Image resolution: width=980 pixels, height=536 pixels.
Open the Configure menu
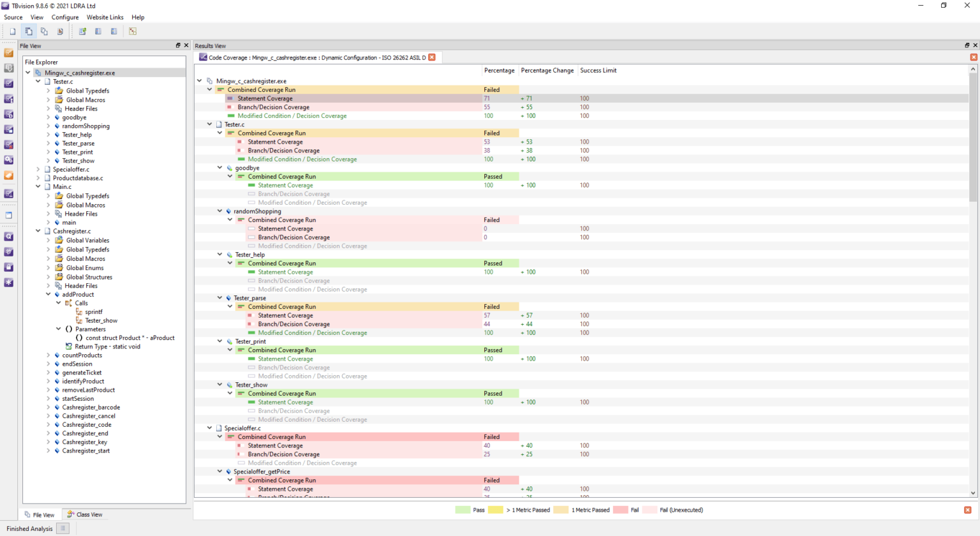[65, 17]
